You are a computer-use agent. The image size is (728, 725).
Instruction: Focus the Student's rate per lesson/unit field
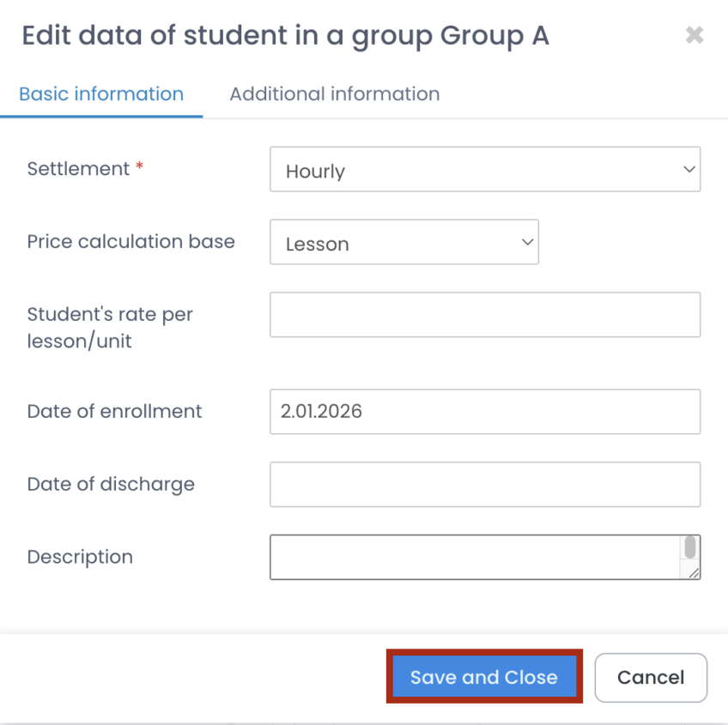click(x=484, y=315)
